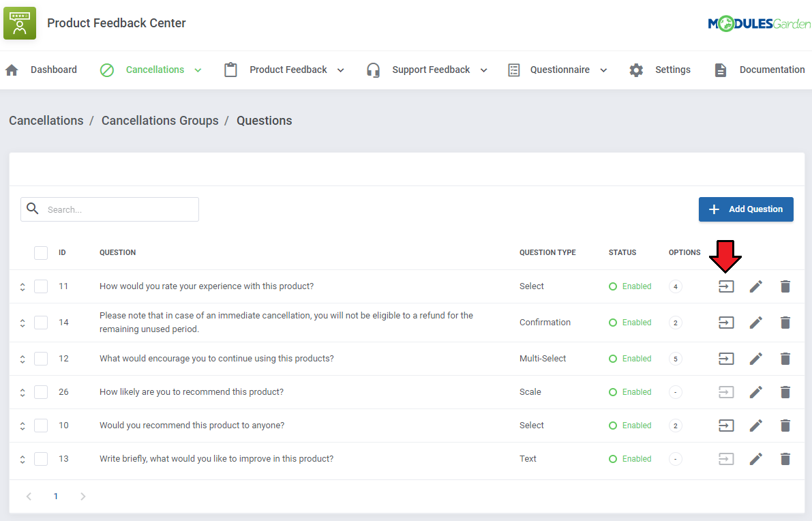Check the box for question 12
812x521 pixels.
pos(41,359)
